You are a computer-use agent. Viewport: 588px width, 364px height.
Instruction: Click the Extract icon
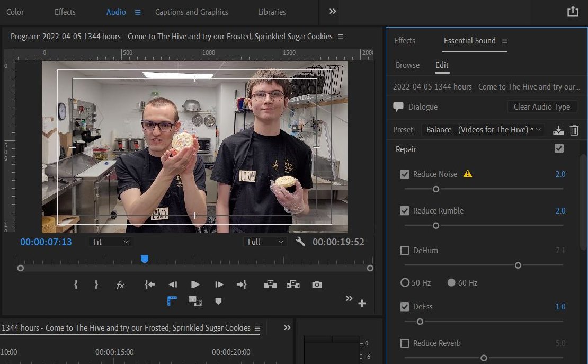[x=293, y=285]
